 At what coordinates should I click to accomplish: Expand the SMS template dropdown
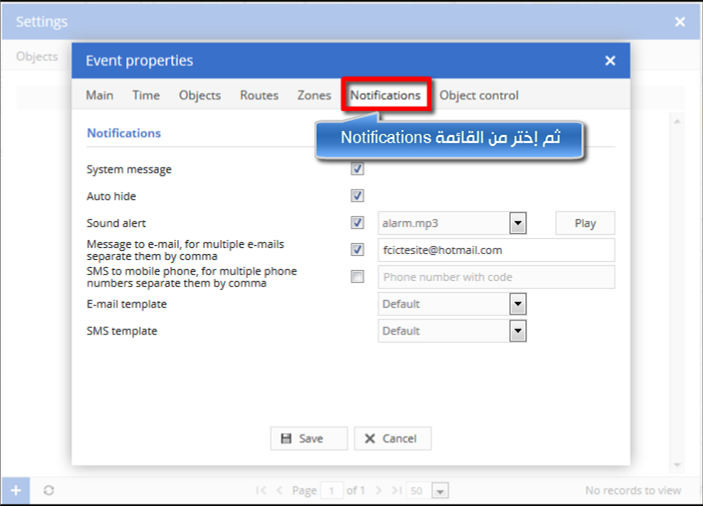(x=518, y=331)
